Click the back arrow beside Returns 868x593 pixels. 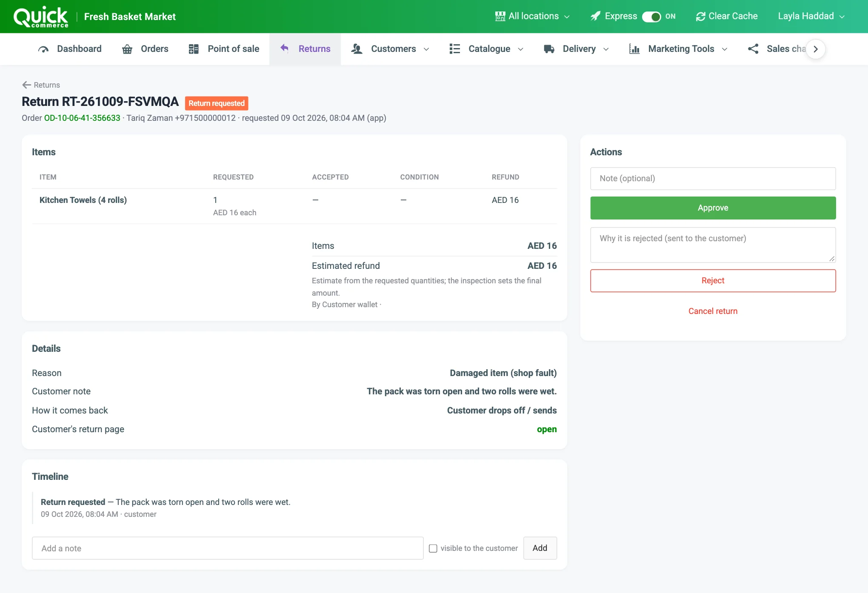[27, 85]
